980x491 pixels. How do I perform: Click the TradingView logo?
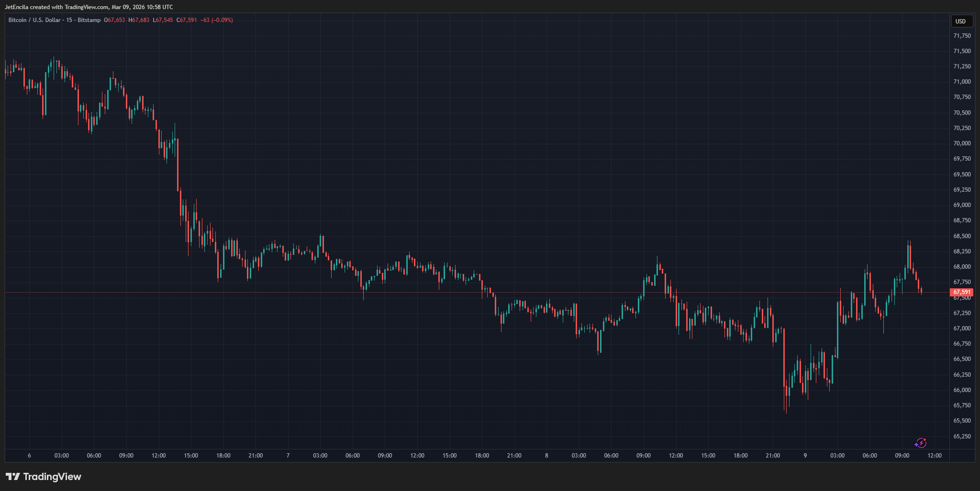click(44, 477)
